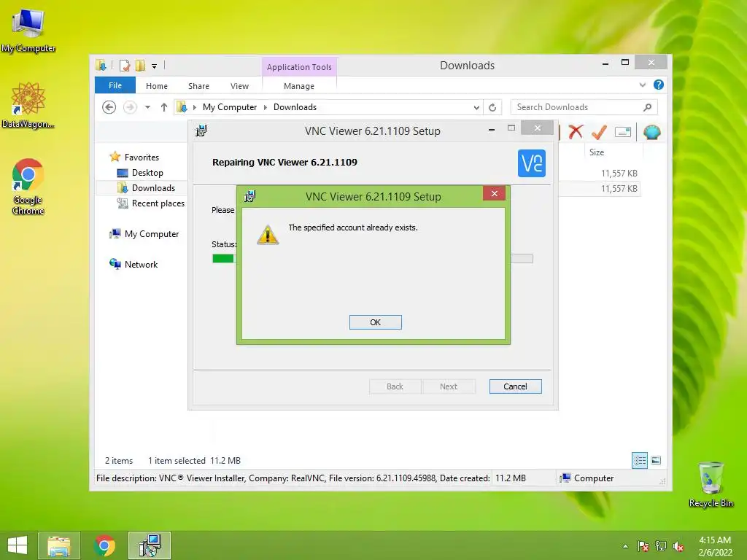
Task: Open the Home ribbon tab
Action: click(157, 86)
